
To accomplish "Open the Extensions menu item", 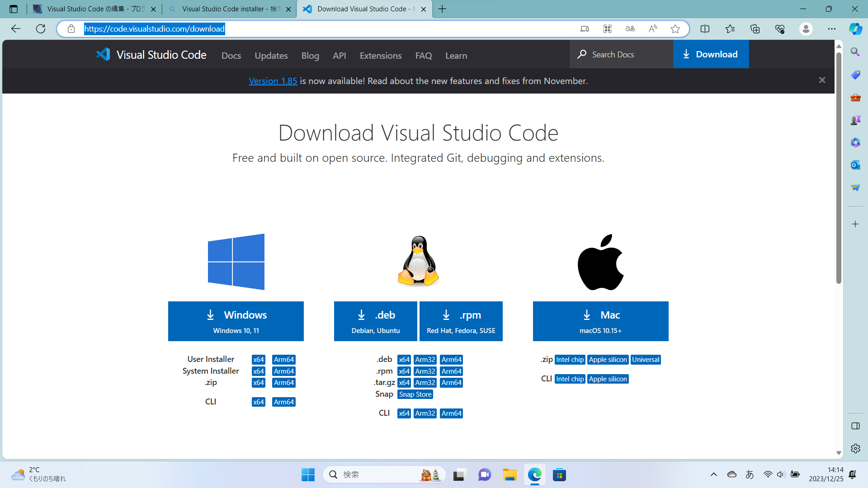I will click(x=381, y=56).
